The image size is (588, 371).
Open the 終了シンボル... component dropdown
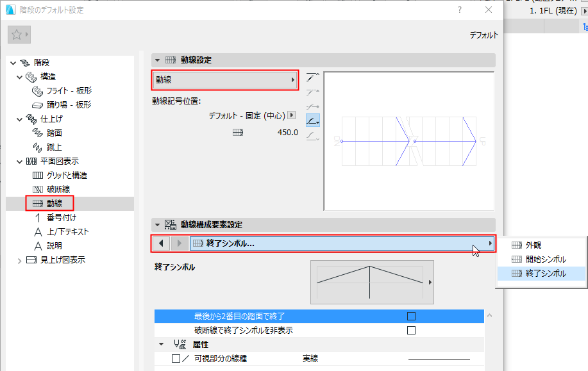[x=342, y=243]
